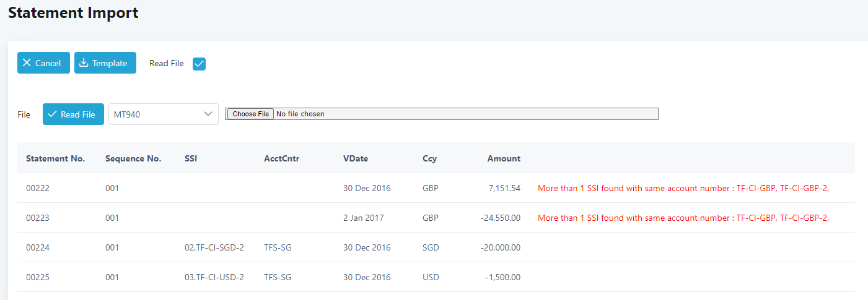This screenshot has height=300, width=868.
Task: Click the SSI error message for statement 00222
Action: 683,188
